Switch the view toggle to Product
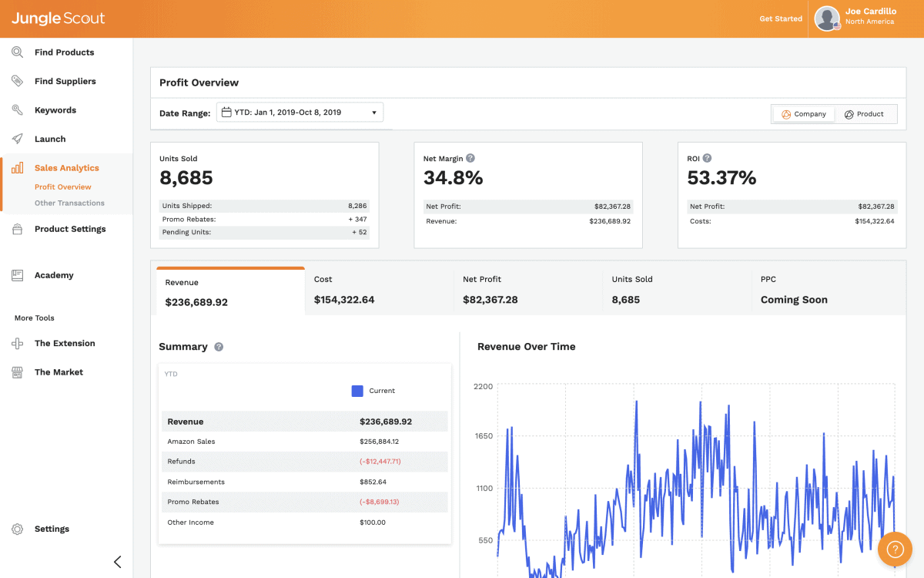This screenshot has width=924, height=578. click(x=864, y=114)
